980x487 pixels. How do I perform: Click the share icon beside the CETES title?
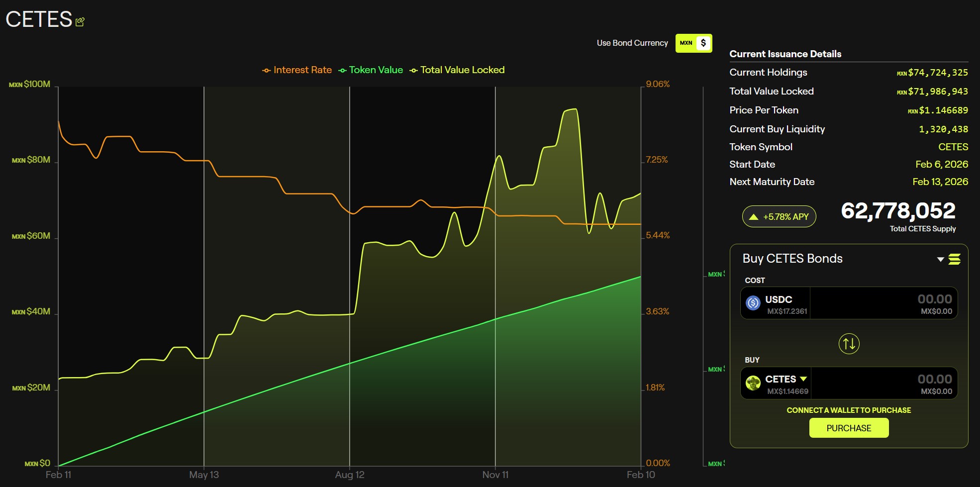(80, 21)
